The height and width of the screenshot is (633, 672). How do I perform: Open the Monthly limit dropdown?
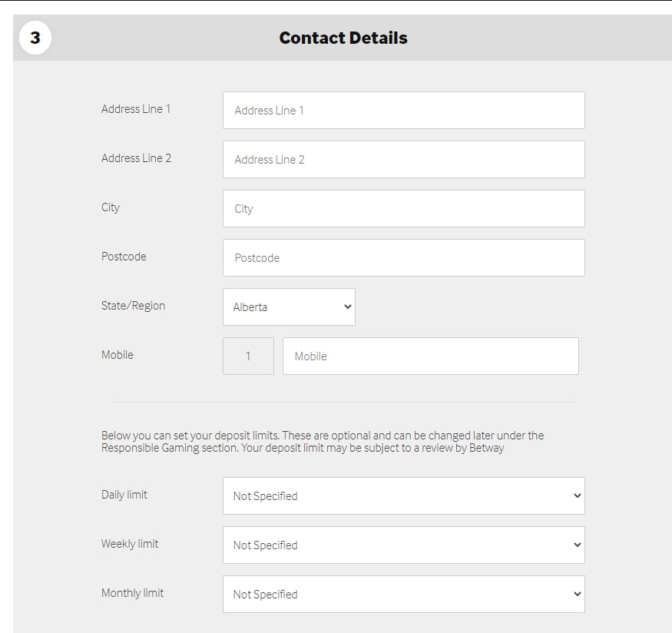(x=403, y=594)
